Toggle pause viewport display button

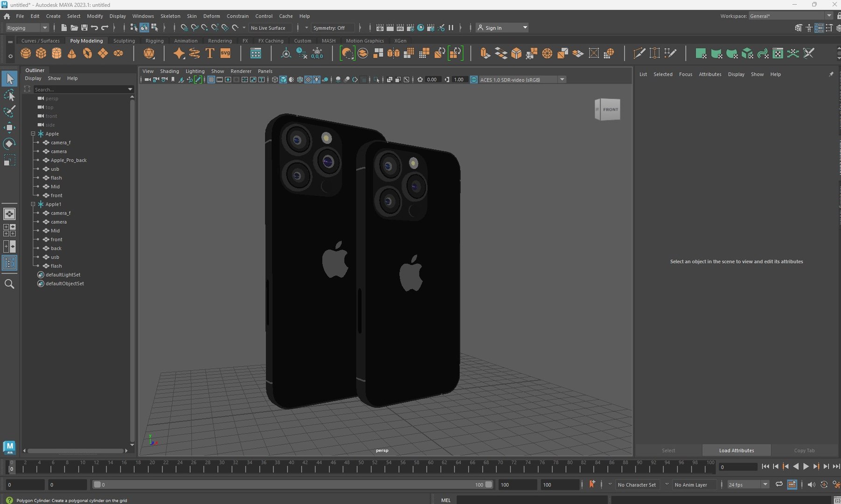451,28
